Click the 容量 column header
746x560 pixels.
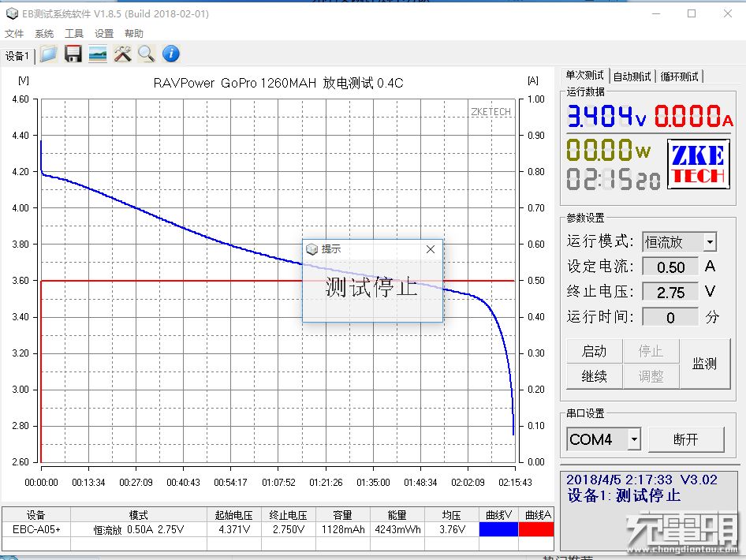pyautogui.click(x=343, y=515)
